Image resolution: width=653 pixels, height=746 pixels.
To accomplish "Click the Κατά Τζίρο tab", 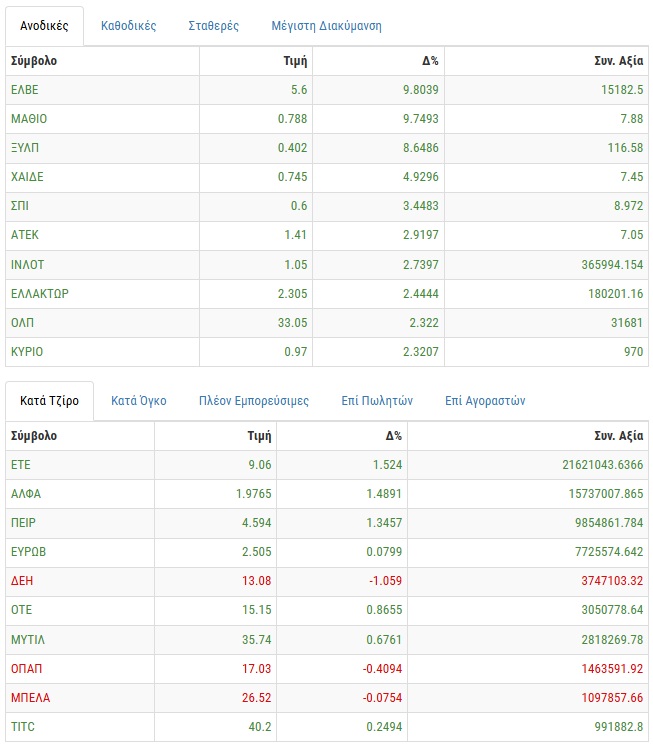I will (x=50, y=401).
